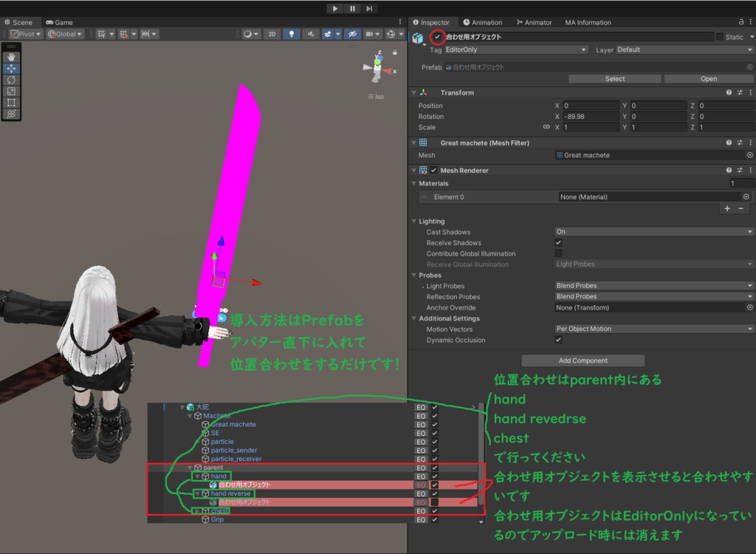Open draw mode shading icon
Screen dimensions: 756x554
tap(248, 34)
